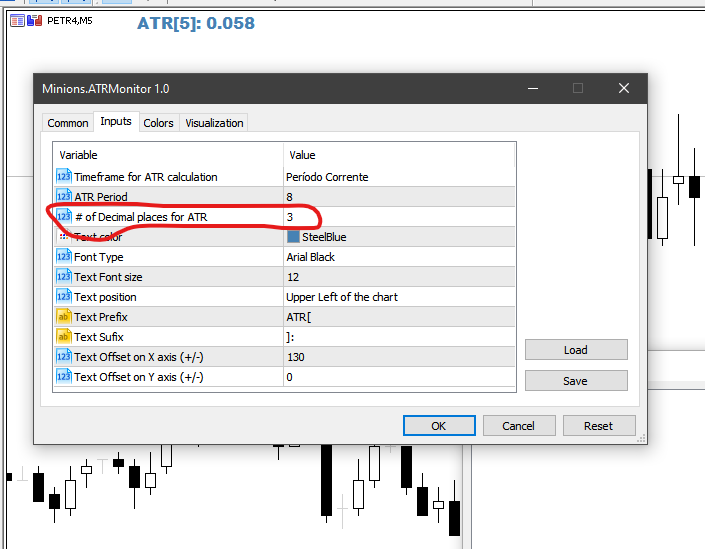Click the ATR Period row icon

point(64,196)
